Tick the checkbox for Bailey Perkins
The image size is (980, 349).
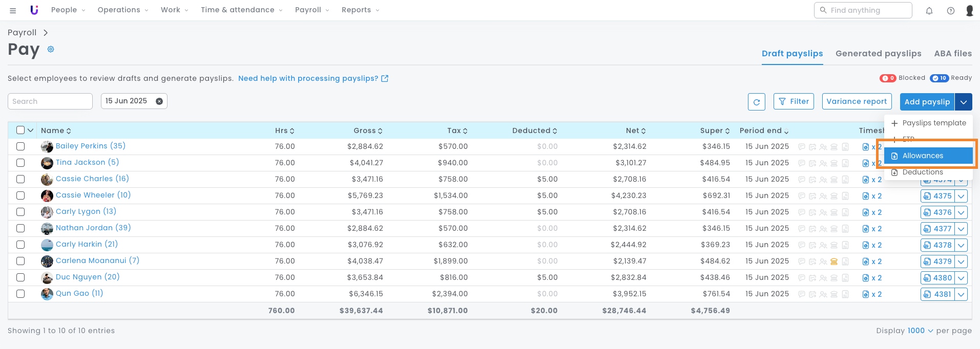pos(20,146)
